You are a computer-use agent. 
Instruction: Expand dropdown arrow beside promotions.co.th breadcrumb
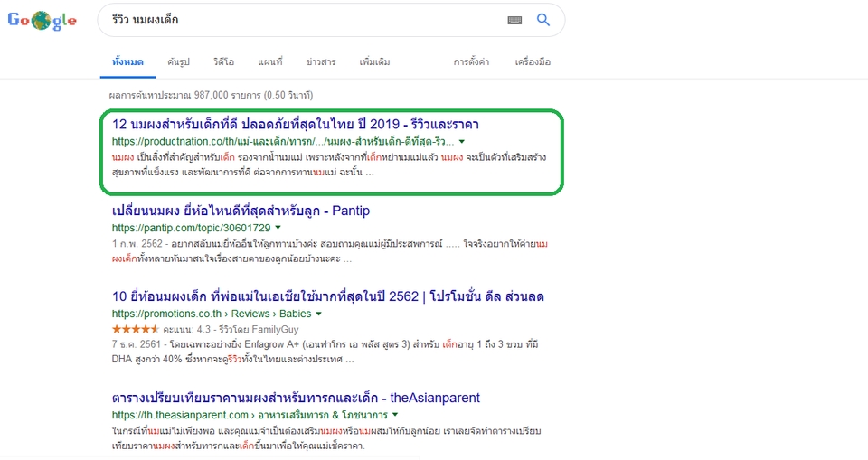(x=319, y=314)
